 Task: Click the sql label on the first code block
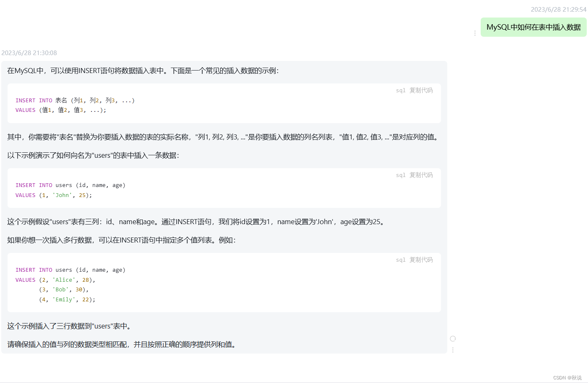(400, 90)
